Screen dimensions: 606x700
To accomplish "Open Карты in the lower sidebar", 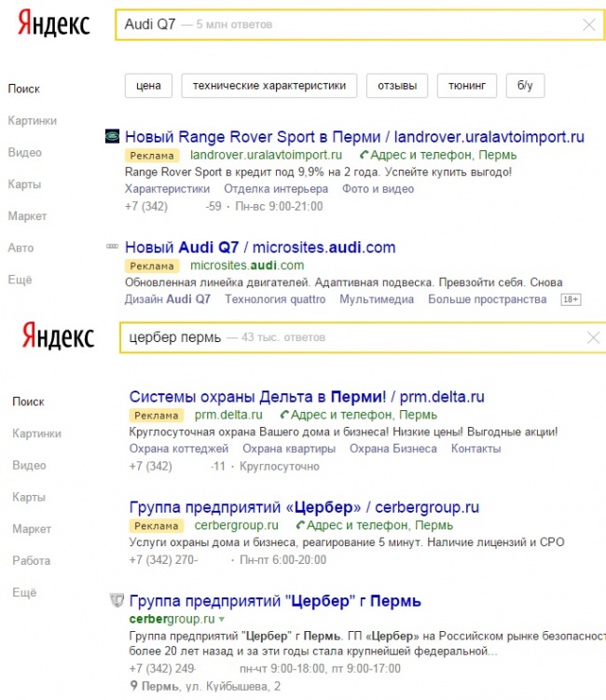I will click(29, 497).
